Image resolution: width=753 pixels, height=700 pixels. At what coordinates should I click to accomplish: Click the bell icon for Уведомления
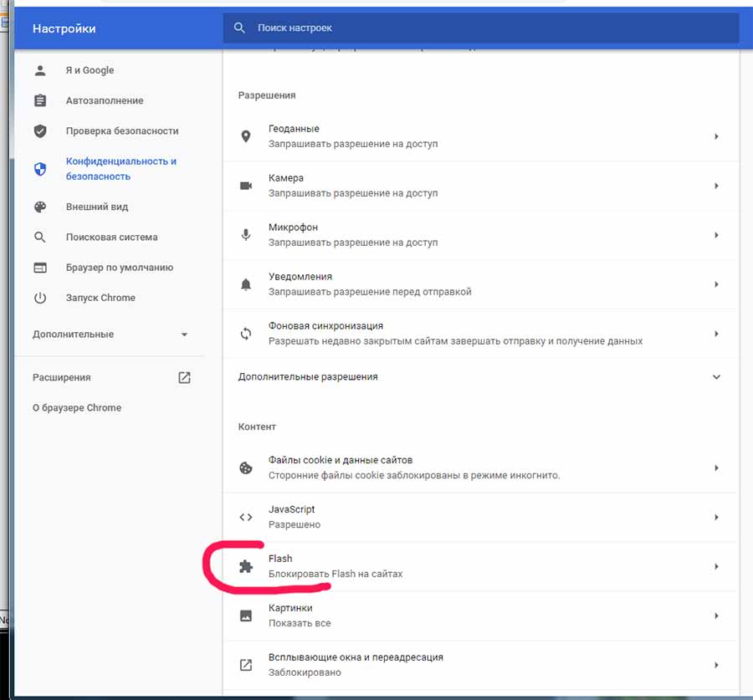tap(246, 284)
